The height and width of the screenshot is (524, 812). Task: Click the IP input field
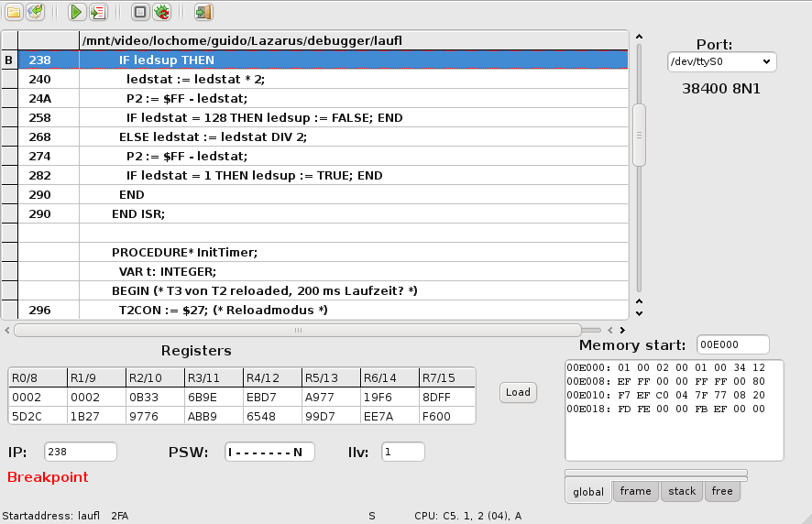click(x=81, y=452)
